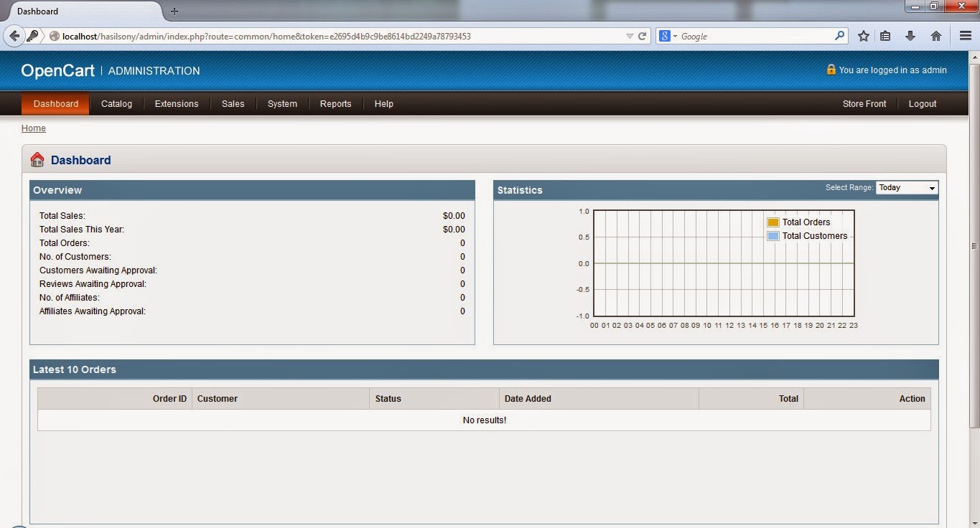
Task: Click Logout in the top navigation
Action: pos(922,103)
